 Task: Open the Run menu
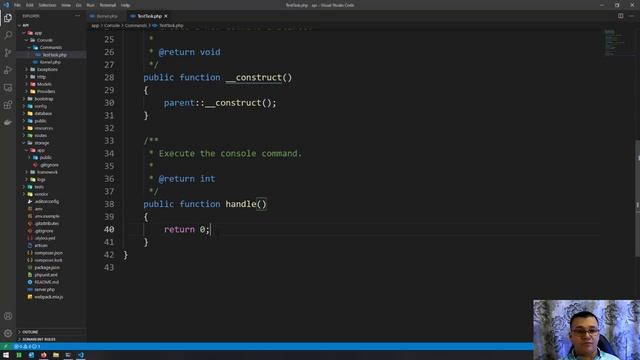[x=90, y=5]
